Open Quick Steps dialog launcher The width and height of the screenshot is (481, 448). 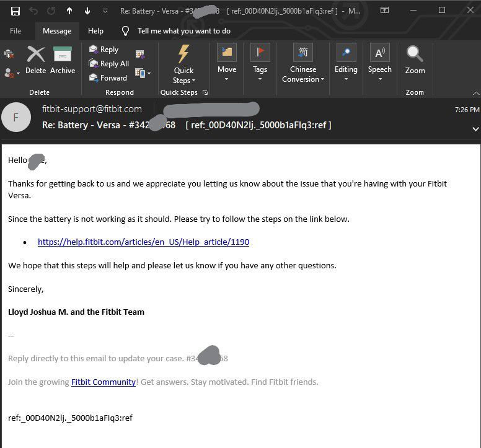pyautogui.click(x=205, y=92)
